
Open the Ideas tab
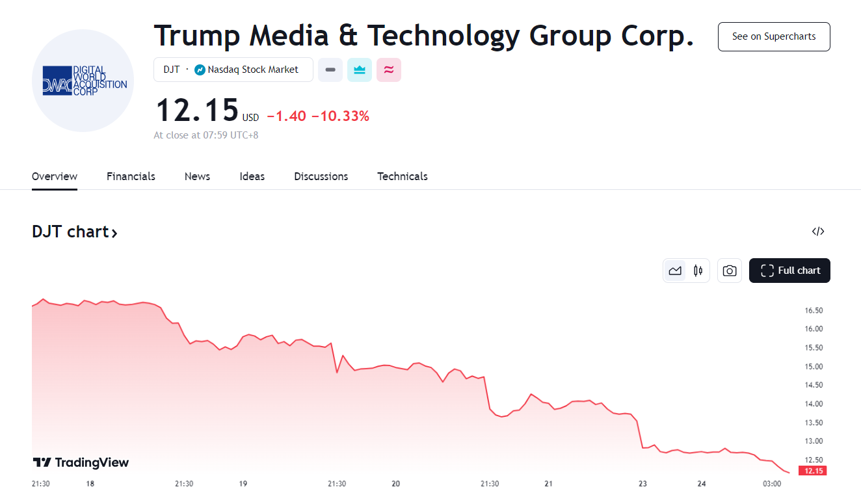[x=252, y=176]
